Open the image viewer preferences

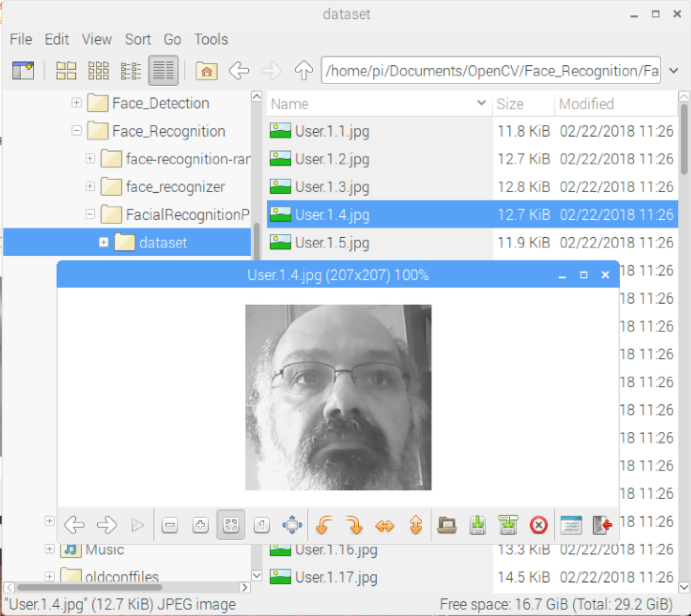(x=571, y=525)
